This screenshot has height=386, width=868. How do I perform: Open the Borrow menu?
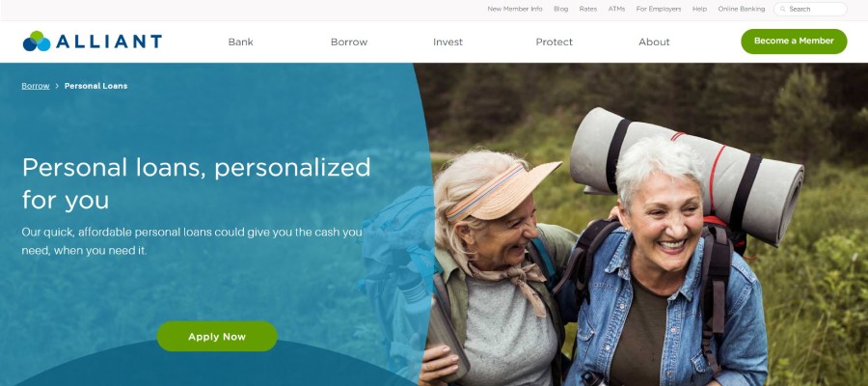[349, 42]
